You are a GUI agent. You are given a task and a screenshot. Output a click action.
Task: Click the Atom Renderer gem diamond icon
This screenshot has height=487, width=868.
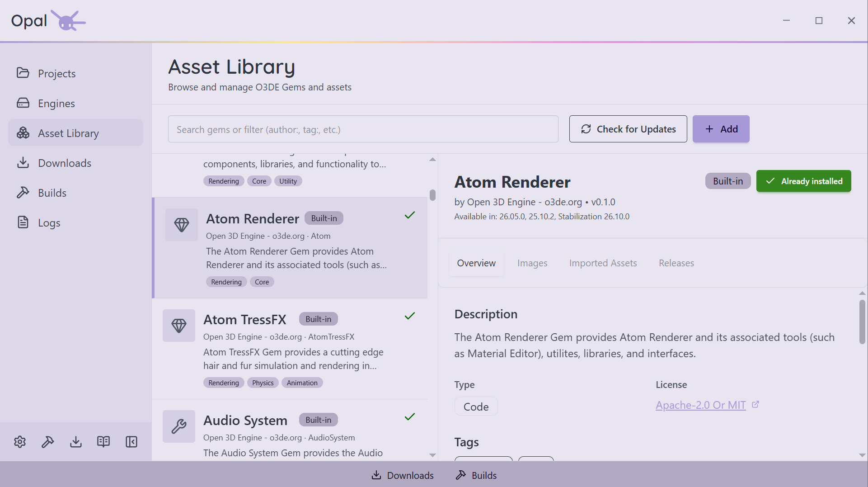pos(182,225)
